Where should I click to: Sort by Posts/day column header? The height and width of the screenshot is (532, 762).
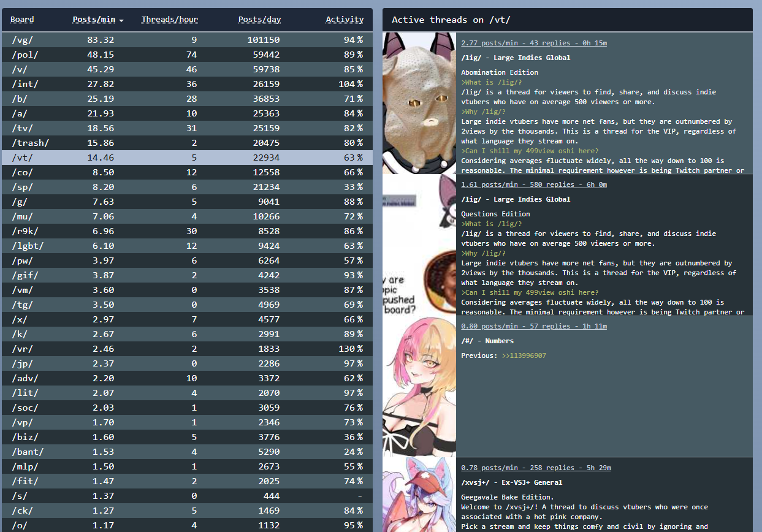point(260,20)
